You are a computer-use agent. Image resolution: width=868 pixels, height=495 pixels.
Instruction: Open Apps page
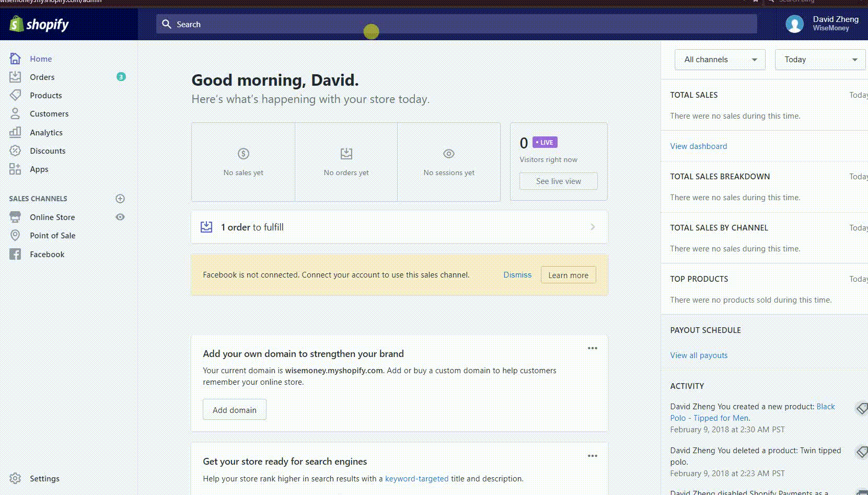tap(39, 169)
